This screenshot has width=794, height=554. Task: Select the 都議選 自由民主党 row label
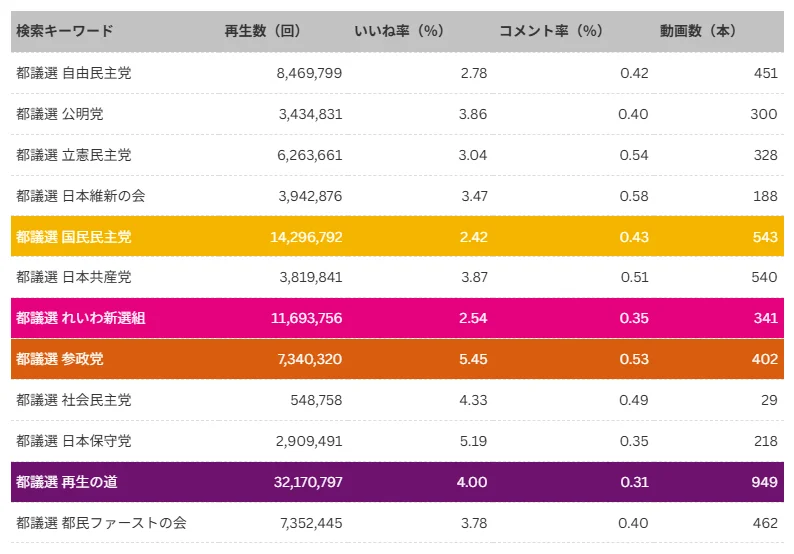coord(74,72)
